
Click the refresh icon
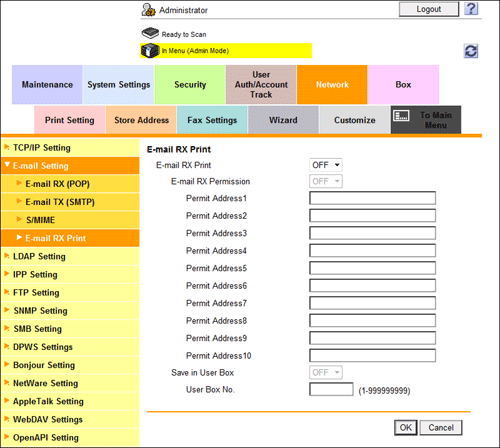(471, 51)
